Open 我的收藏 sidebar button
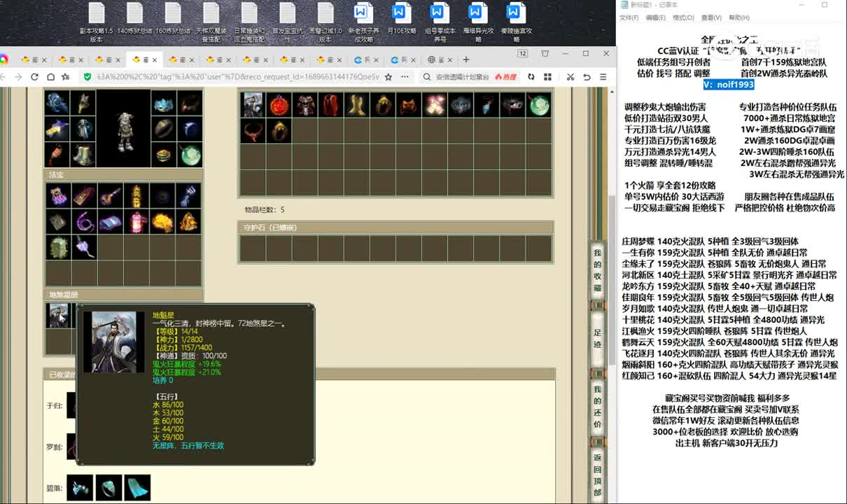Viewport: 847px width, 504px height. [x=597, y=271]
